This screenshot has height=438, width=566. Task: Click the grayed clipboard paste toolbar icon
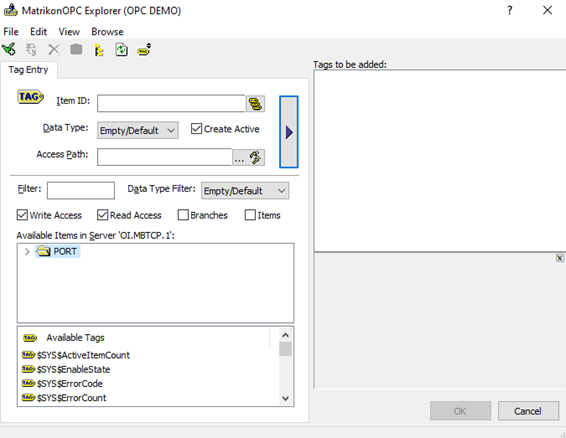point(76,49)
